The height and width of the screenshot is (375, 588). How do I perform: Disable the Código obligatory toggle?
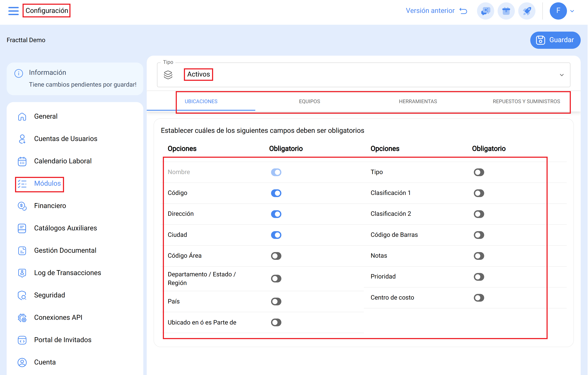click(x=276, y=193)
